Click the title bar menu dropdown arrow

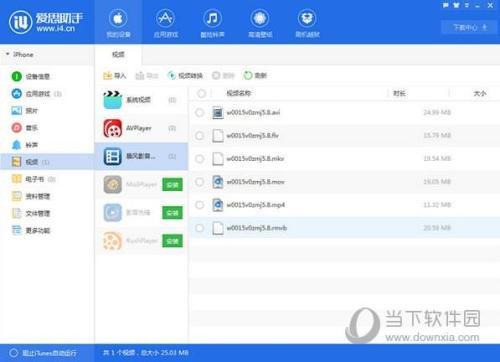[467, 5]
